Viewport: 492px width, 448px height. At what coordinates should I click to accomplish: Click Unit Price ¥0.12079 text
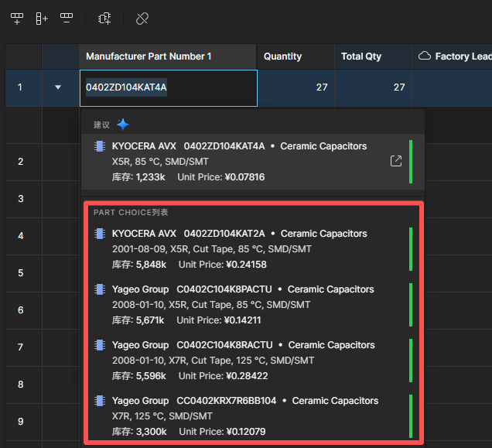point(222,432)
